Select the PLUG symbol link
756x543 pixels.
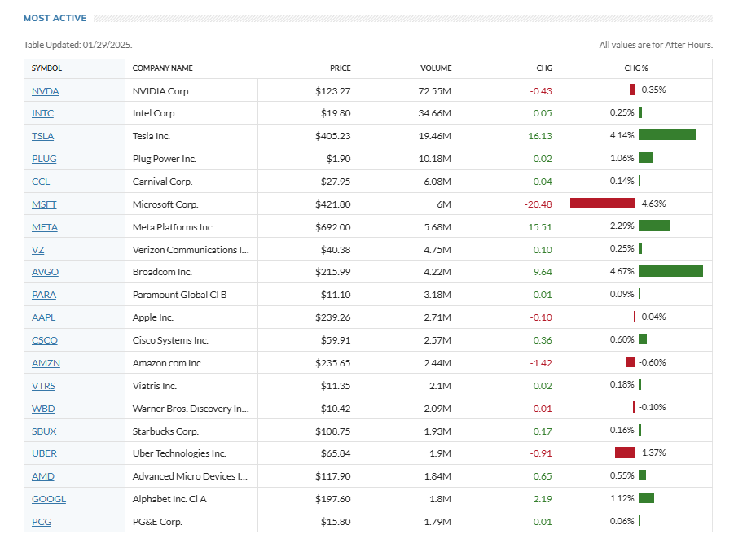tap(44, 159)
